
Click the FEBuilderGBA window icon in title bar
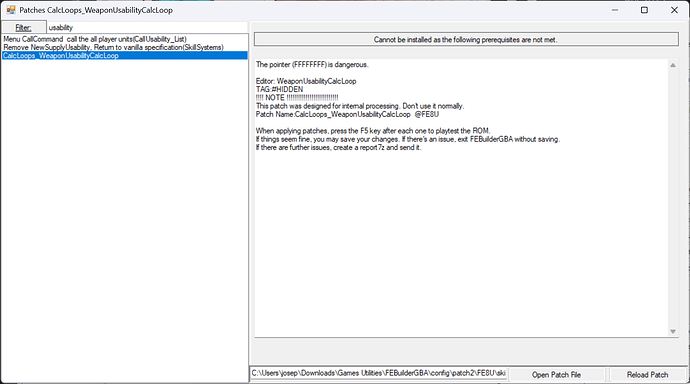click(x=11, y=10)
